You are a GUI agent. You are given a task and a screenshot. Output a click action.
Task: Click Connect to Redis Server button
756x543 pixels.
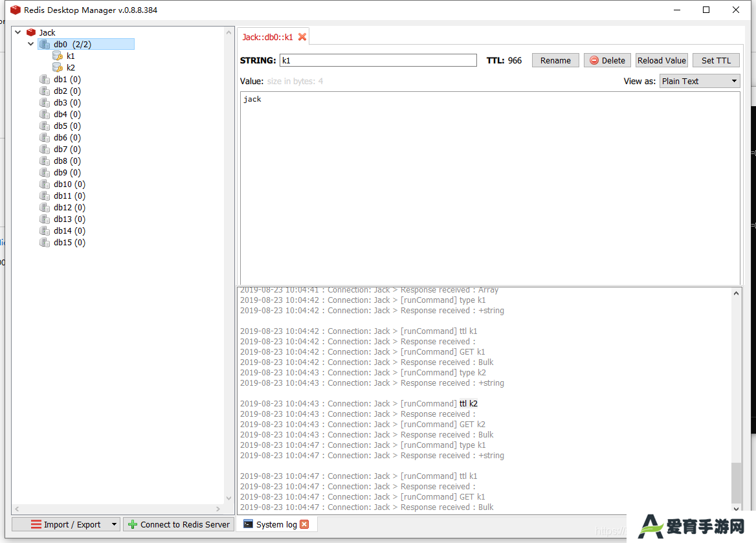[x=179, y=524]
